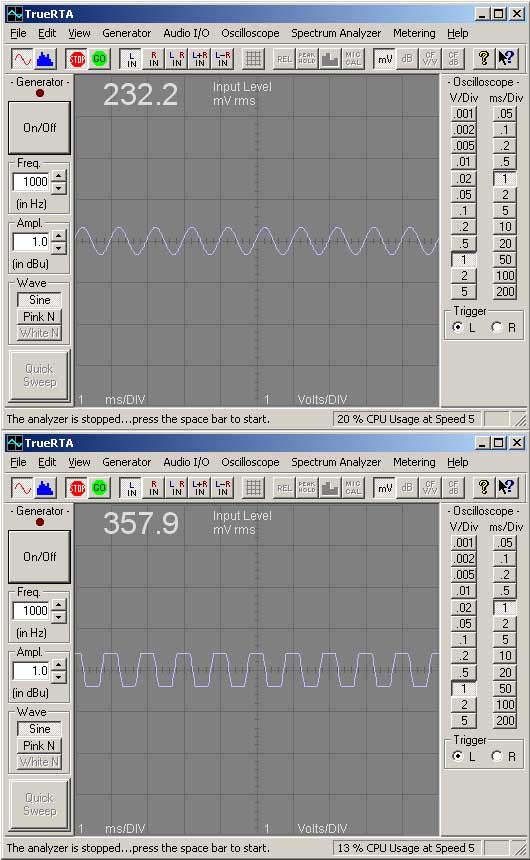Set V/Div to .001 in top window

coord(464,114)
